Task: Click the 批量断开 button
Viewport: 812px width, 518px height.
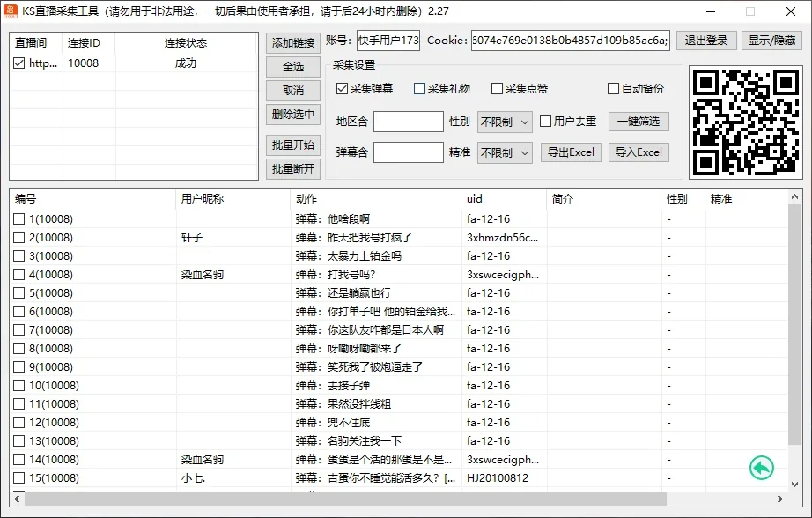Action: click(x=293, y=169)
